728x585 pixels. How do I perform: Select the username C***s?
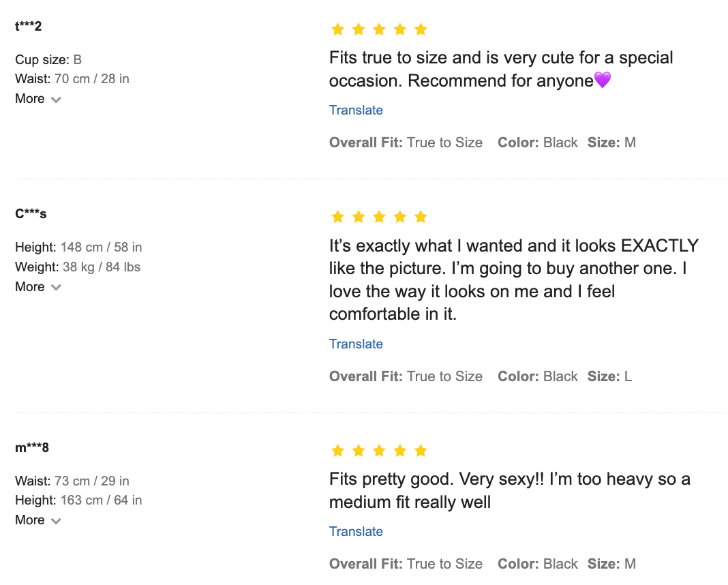(x=31, y=214)
